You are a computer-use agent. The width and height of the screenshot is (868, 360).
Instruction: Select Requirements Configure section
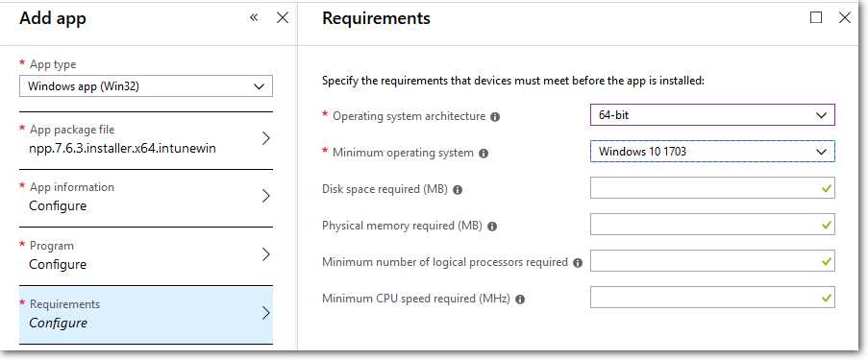click(x=146, y=315)
